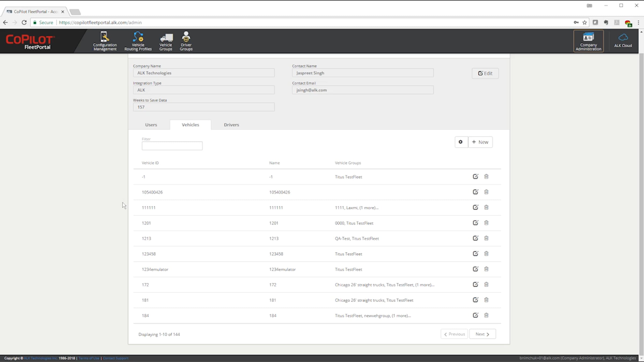The height and width of the screenshot is (362, 644).
Task: Delete vehicle 1213 using its trash icon
Action: 486,238
